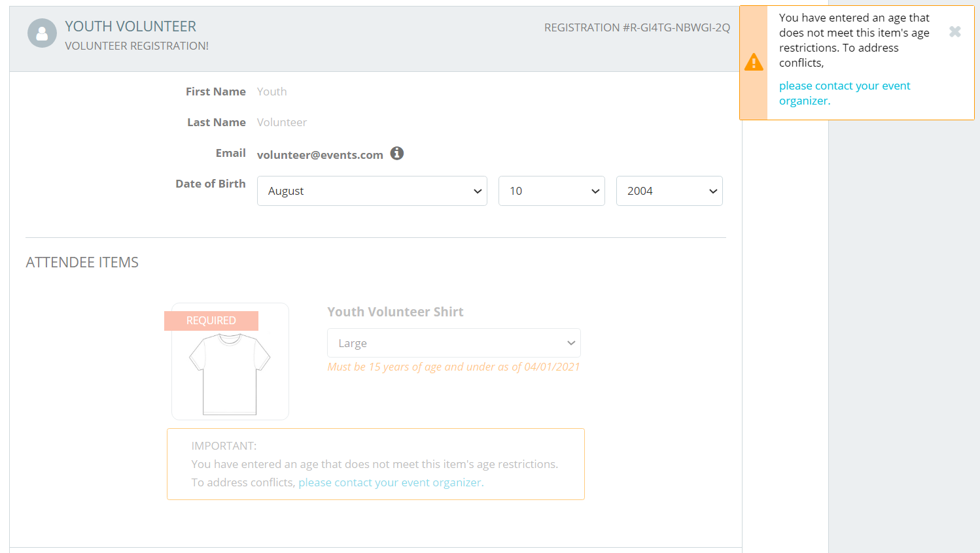
Task: Click contact organizer link in IMPORTANT box
Action: coord(391,482)
